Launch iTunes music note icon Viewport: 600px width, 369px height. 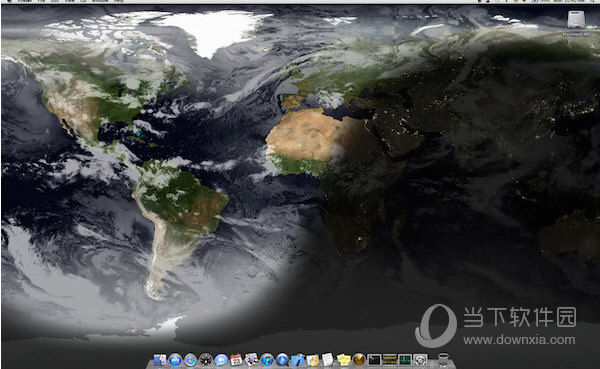tap(267, 360)
